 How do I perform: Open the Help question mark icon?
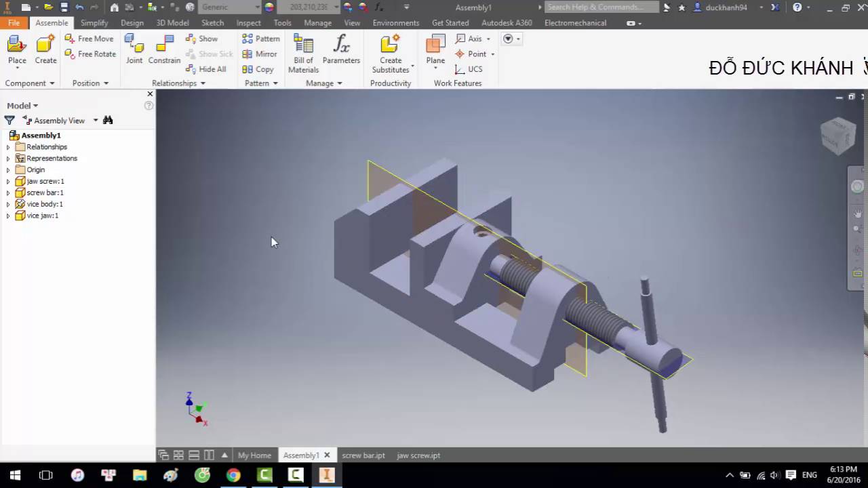click(x=797, y=7)
